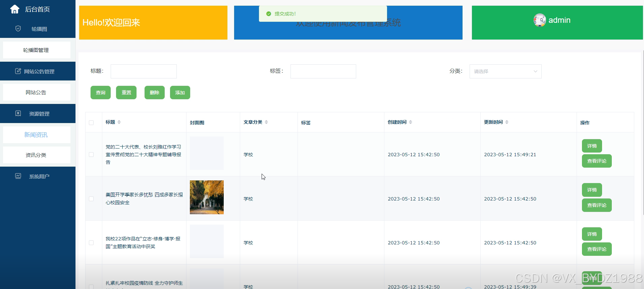Image resolution: width=644 pixels, height=289 pixels.
Task: Click the green check icon in 提交成功 toast
Action: 268,14
